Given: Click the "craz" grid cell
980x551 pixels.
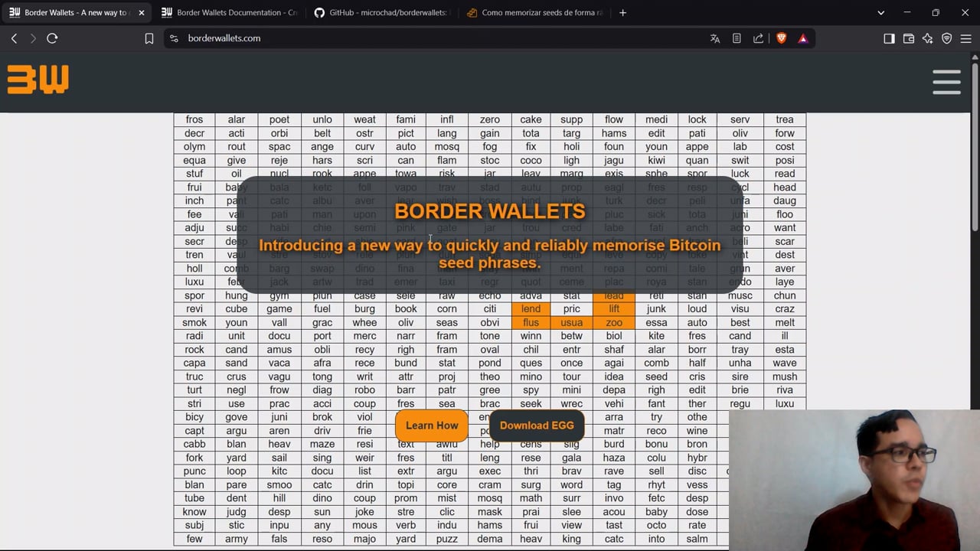Looking at the screenshot, I should click(785, 309).
